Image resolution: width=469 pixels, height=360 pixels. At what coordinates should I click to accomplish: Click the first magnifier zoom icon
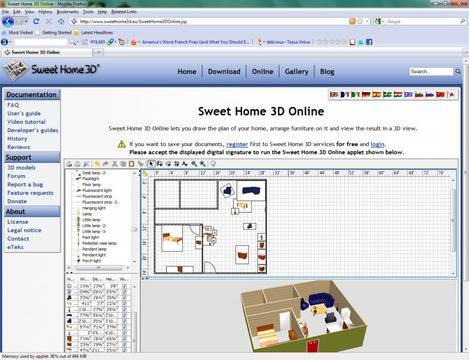194,164
